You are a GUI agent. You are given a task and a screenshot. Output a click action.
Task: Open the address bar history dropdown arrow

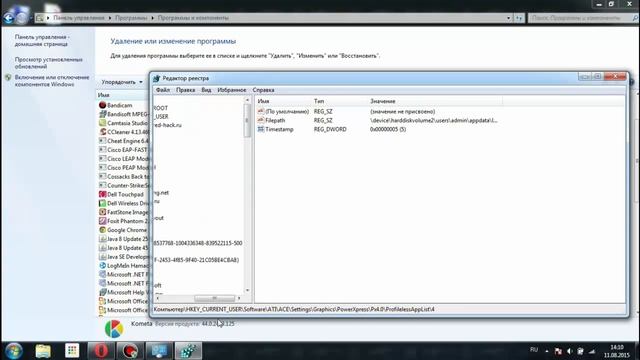[x=509, y=18]
